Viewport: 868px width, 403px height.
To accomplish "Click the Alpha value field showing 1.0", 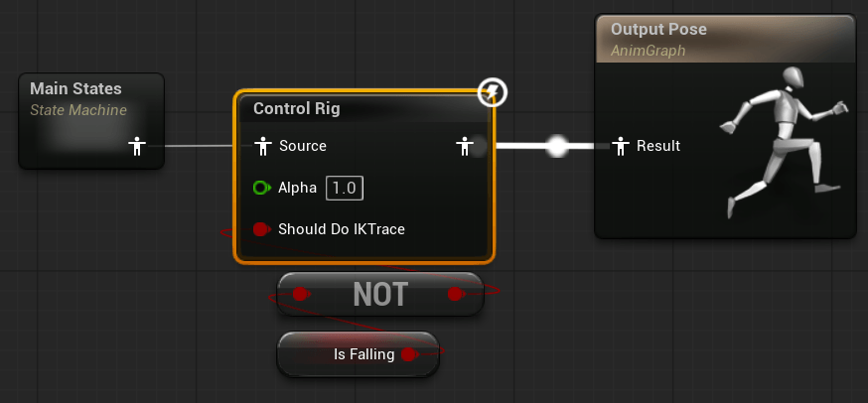I will tap(343, 188).
